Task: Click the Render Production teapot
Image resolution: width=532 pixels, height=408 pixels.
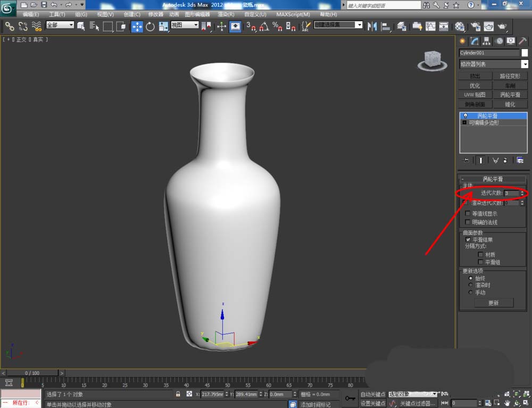Action: [x=502, y=26]
